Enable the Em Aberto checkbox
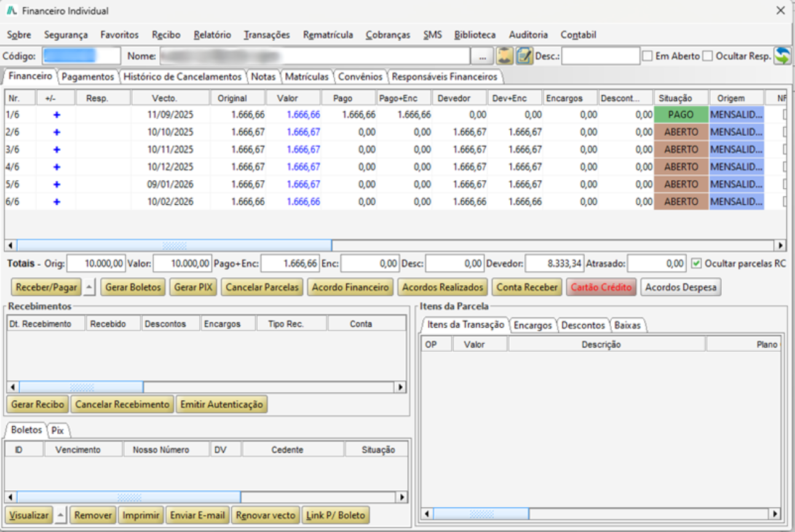 pyautogui.click(x=647, y=56)
